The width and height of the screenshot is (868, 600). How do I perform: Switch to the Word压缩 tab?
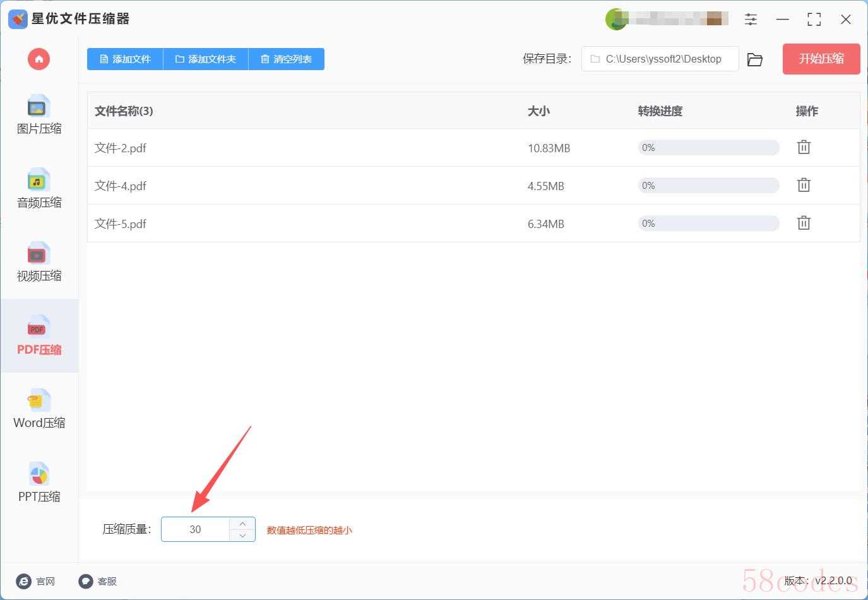tap(39, 409)
